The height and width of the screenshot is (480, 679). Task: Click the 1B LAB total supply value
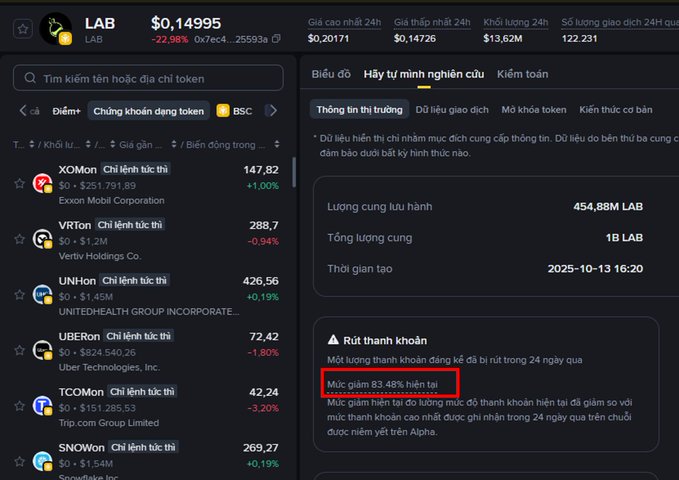[x=624, y=238]
